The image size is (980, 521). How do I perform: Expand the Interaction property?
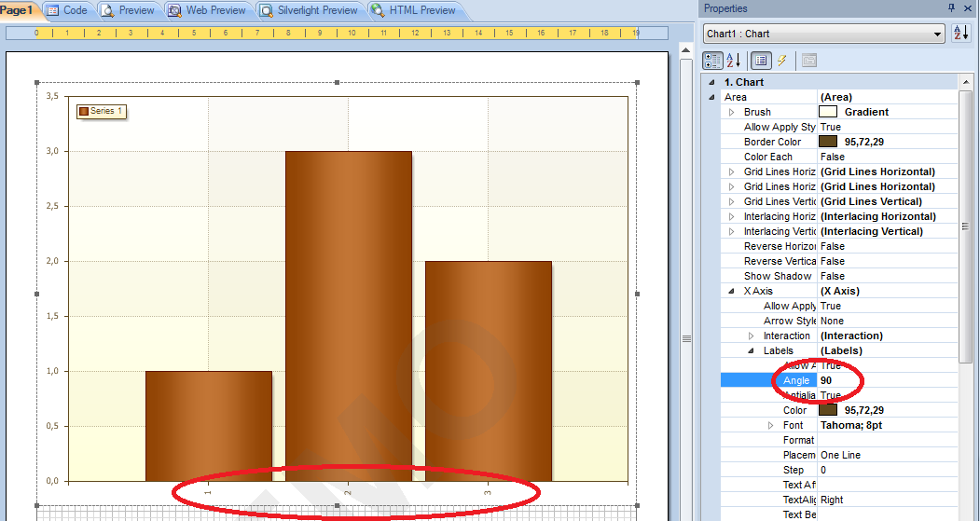pyautogui.click(x=752, y=336)
